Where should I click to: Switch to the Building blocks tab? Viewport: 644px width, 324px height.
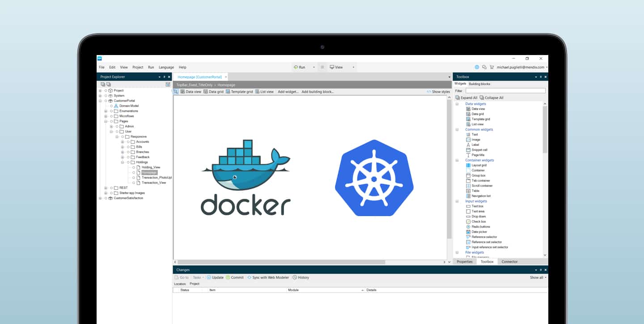pyautogui.click(x=479, y=83)
